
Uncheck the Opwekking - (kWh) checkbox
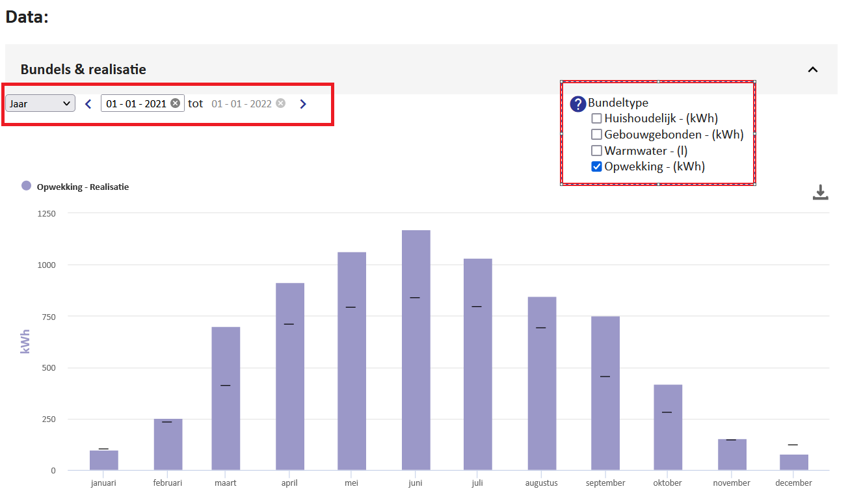pos(596,166)
